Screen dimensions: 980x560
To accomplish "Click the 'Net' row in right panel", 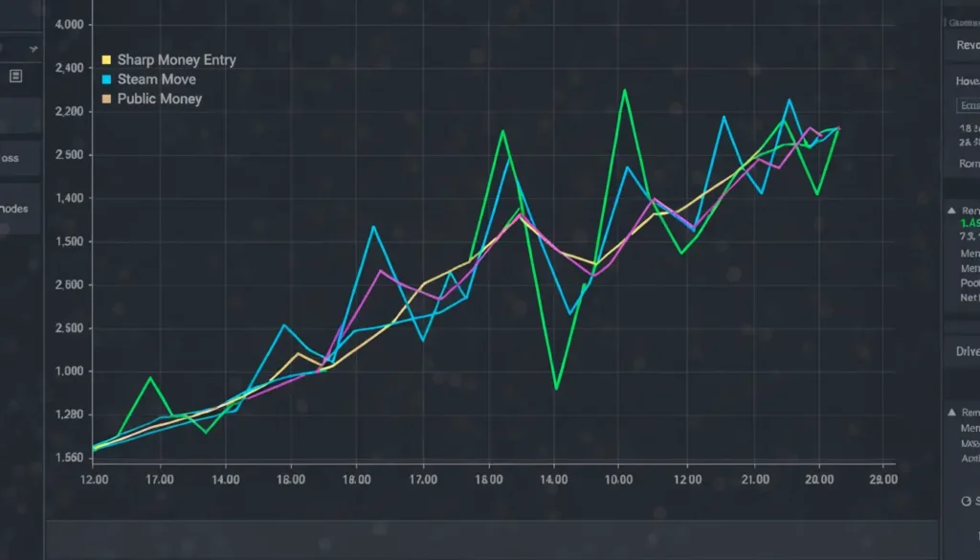I will (970, 298).
